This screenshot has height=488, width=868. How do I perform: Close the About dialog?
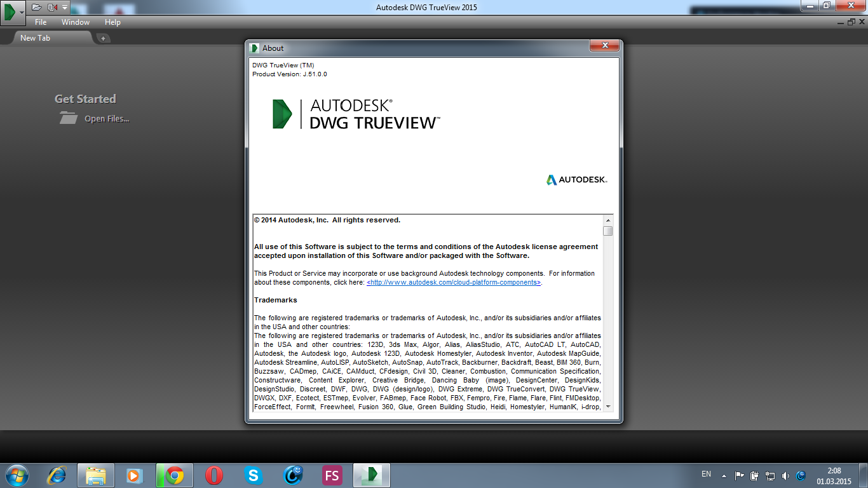point(604,46)
